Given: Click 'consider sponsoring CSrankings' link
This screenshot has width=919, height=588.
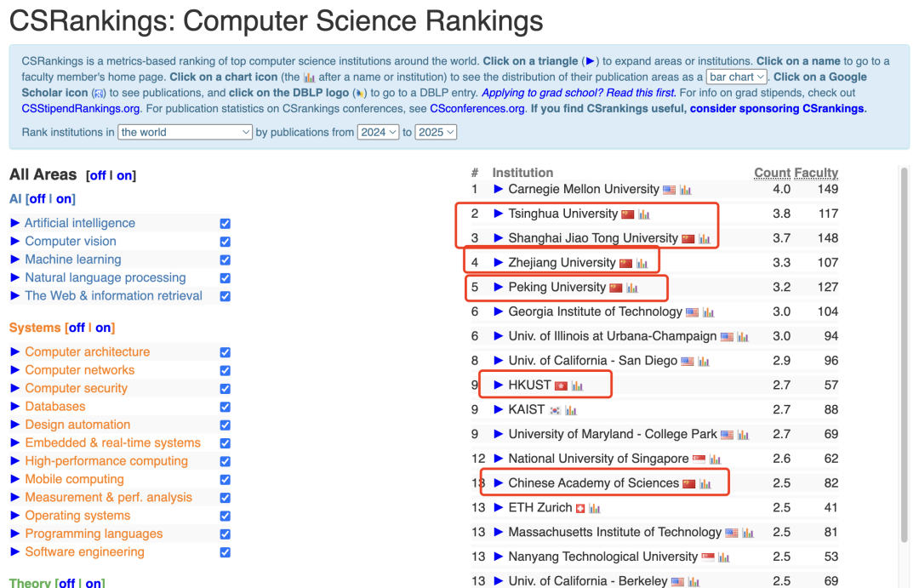Looking at the screenshot, I should pyautogui.click(x=777, y=108).
